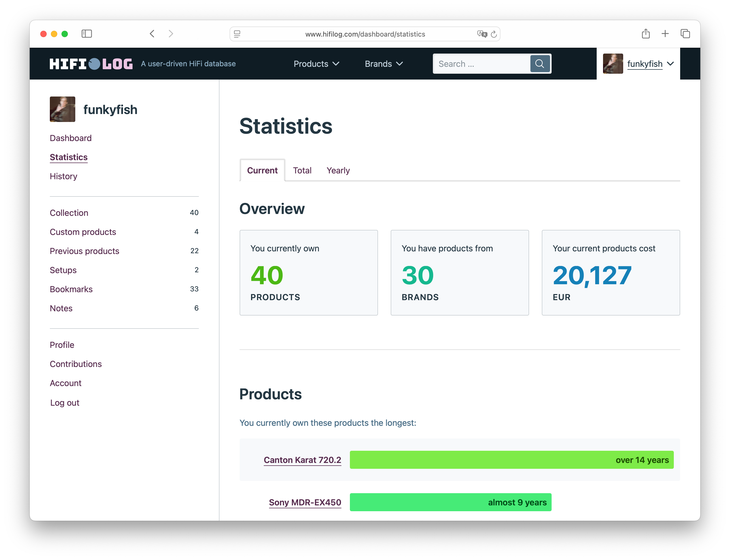This screenshot has height=560, width=730.
Task: Click the 'Overview' section heading
Action: pos(272,209)
